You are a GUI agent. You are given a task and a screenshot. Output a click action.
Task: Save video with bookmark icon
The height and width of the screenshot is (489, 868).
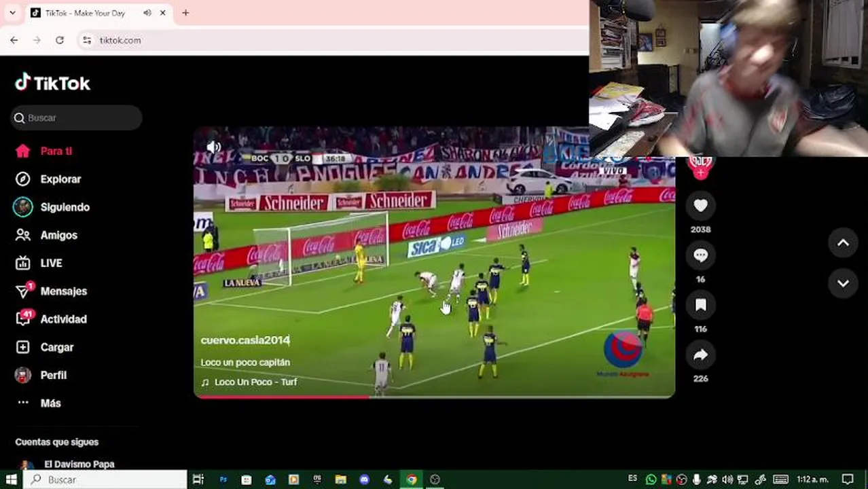tap(700, 305)
